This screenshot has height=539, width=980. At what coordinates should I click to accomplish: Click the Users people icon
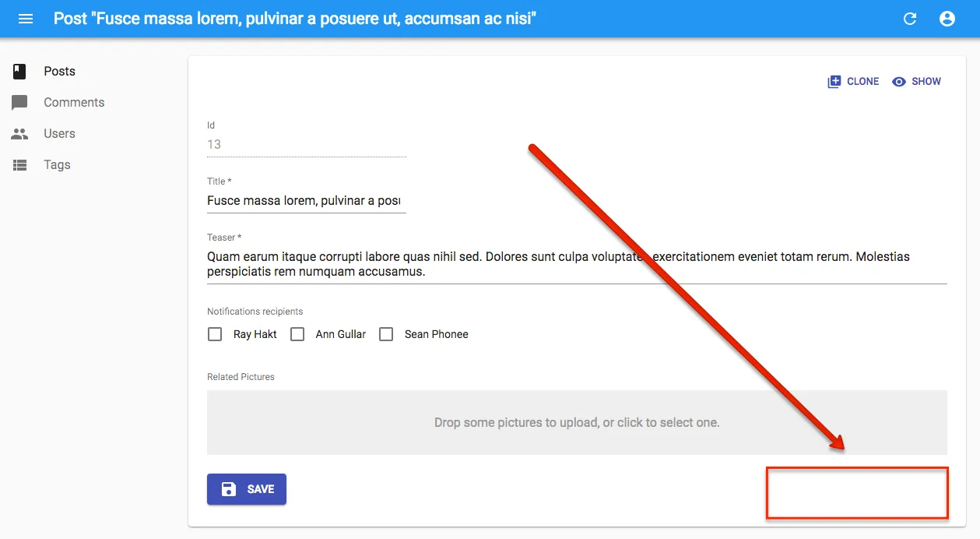click(19, 134)
